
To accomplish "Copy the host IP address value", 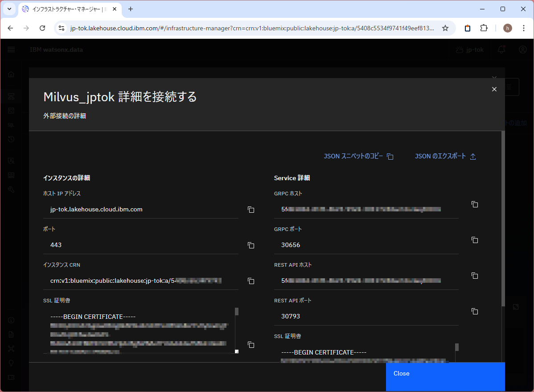I will 251,210.
